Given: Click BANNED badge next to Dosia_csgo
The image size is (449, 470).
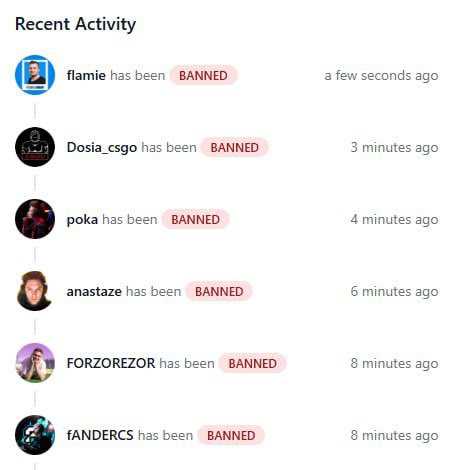Looking at the screenshot, I should click(x=235, y=147).
